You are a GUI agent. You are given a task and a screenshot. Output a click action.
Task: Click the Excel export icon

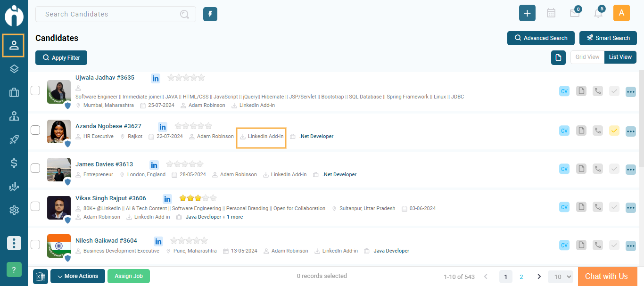pos(41,276)
